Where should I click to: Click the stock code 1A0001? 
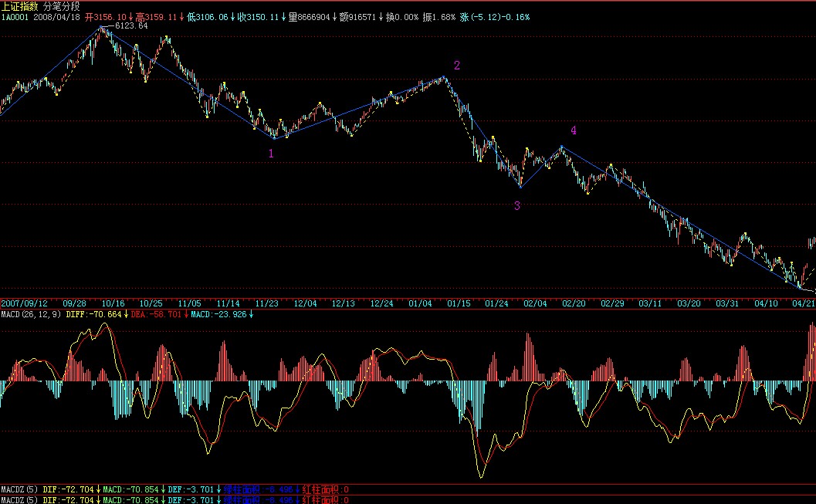pos(15,16)
